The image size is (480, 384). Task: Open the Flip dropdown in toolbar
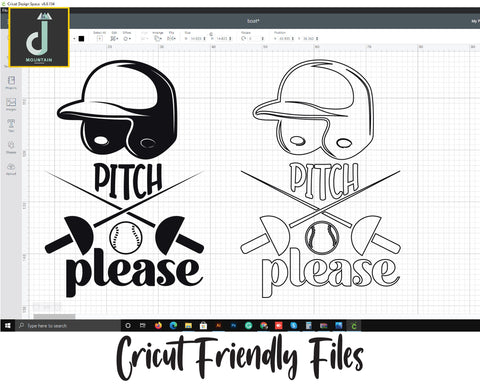pos(171,37)
